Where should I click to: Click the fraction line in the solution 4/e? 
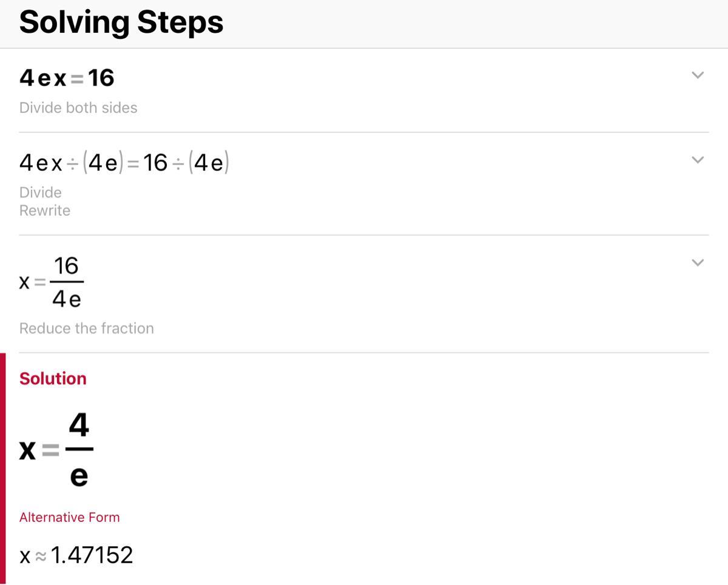[x=79, y=450]
